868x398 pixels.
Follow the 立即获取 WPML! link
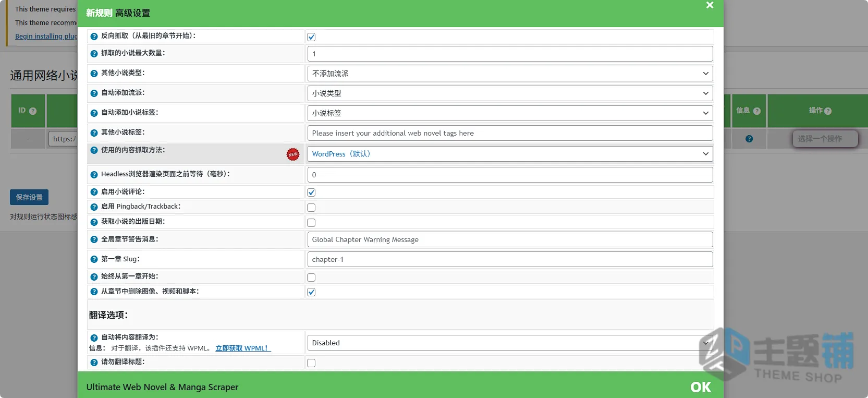[x=243, y=348]
